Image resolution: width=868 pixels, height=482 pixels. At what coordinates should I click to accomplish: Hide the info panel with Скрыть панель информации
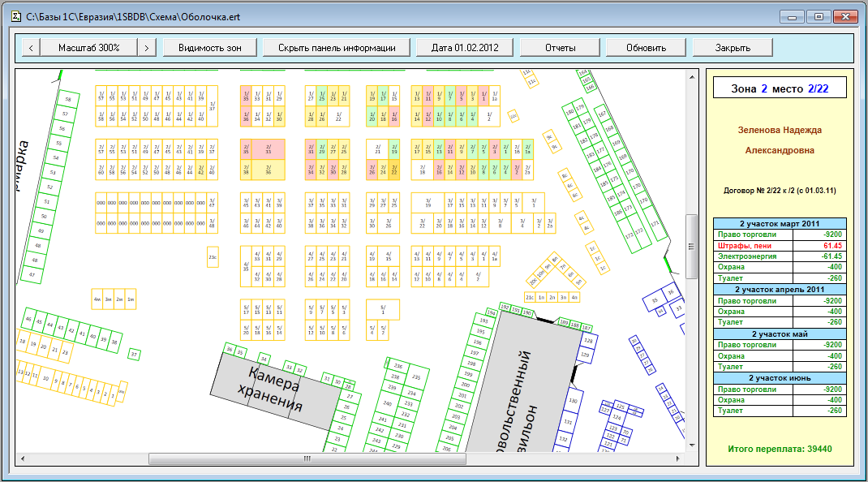pyautogui.click(x=337, y=48)
